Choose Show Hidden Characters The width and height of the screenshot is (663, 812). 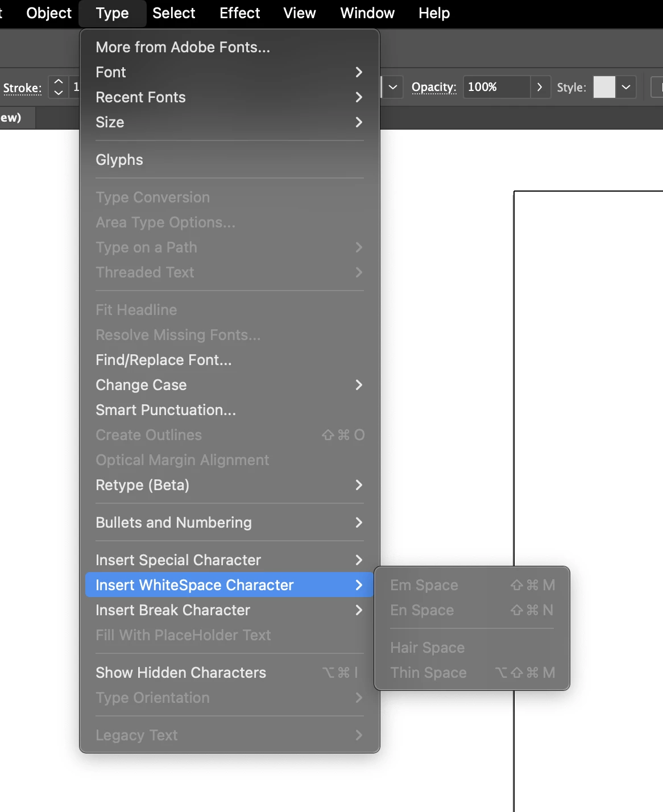(x=229, y=673)
